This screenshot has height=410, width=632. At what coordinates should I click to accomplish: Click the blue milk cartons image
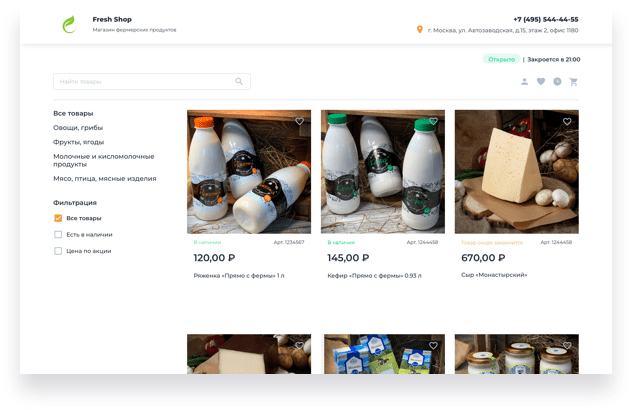385,354
